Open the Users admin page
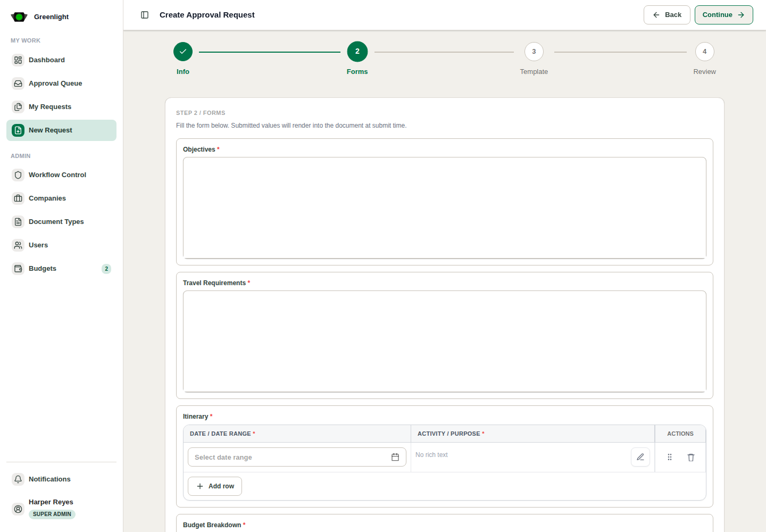The height and width of the screenshot is (532, 766). point(61,245)
